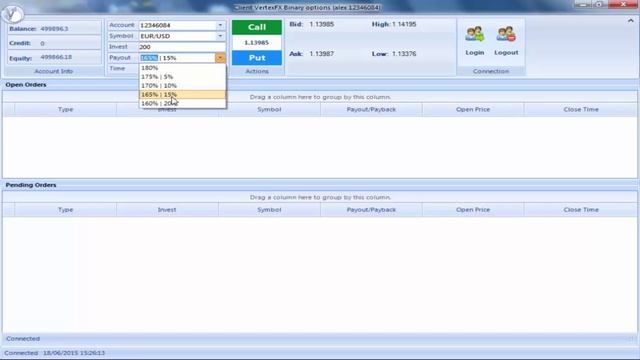Sort Open Orders by Open Price column
The image size is (640, 360).
coord(473,109)
